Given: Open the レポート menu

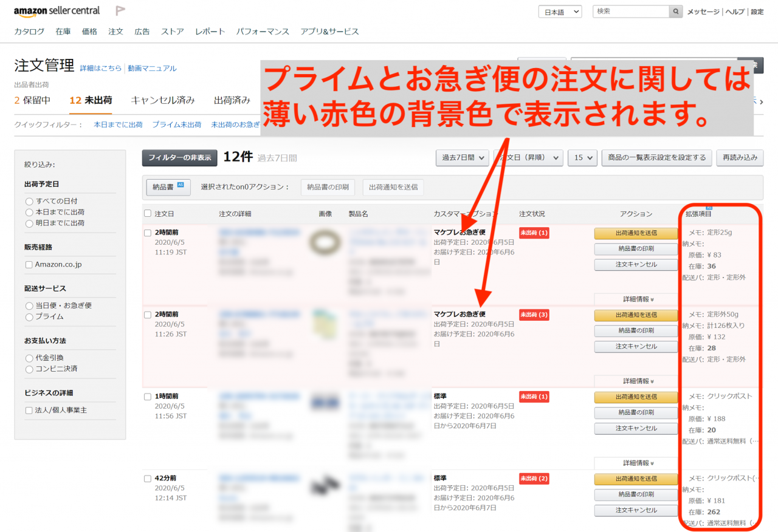Looking at the screenshot, I should (x=210, y=32).
